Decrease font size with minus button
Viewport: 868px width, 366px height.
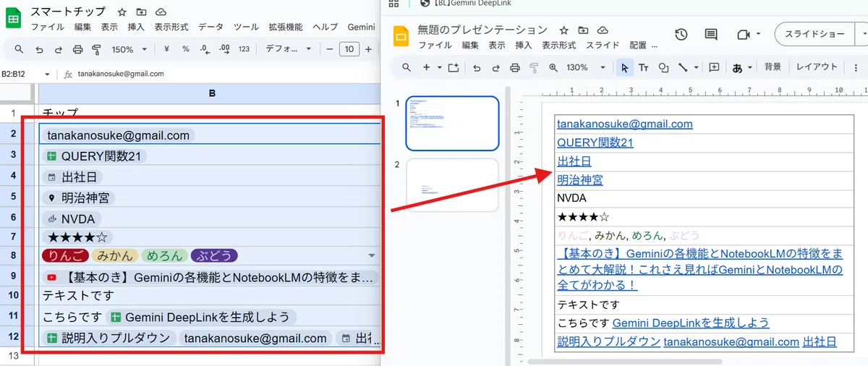[x=330, y=49]
